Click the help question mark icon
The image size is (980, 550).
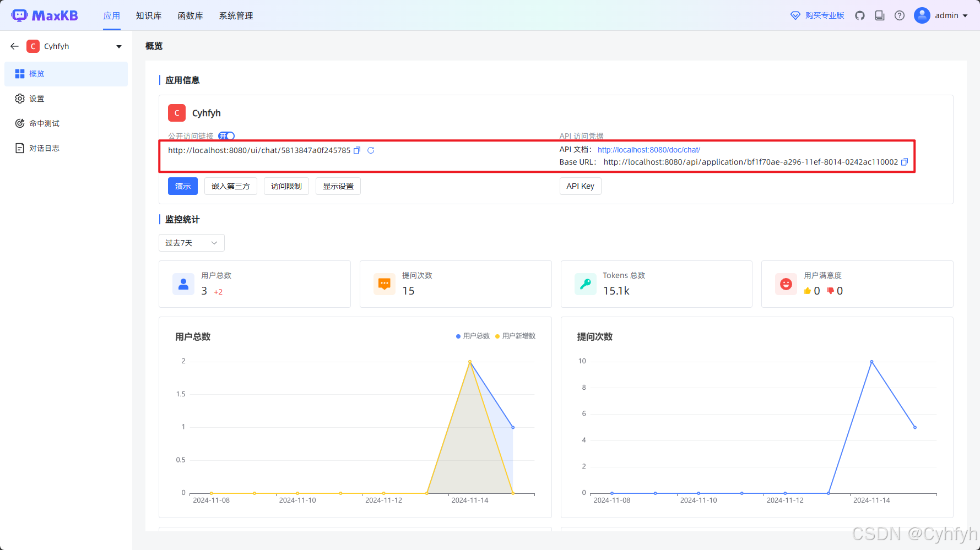[900, 15]
